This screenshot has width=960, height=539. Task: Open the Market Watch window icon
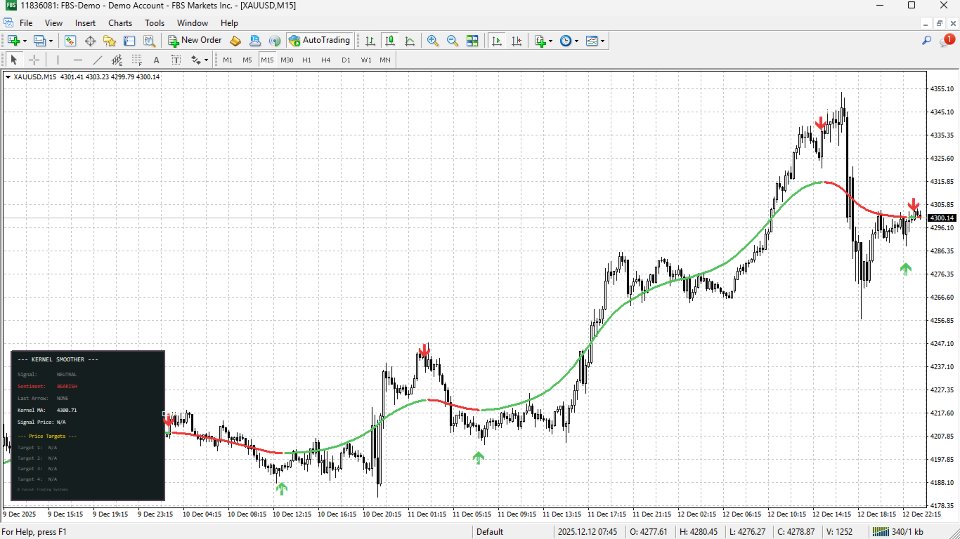point(70,41)
